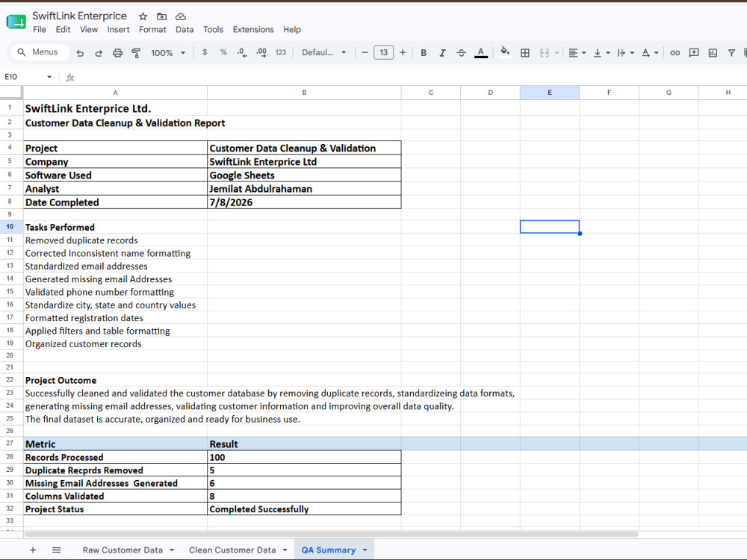The height and width of the screenshot is (560, 747).
Task: Open the zoom 100% dropdown
Action: [167, 53]
